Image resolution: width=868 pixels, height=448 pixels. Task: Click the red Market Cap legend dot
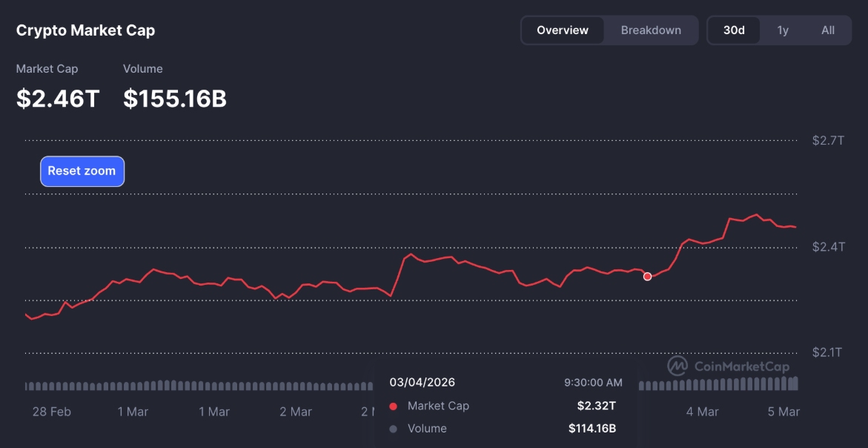tap(393, 406)
